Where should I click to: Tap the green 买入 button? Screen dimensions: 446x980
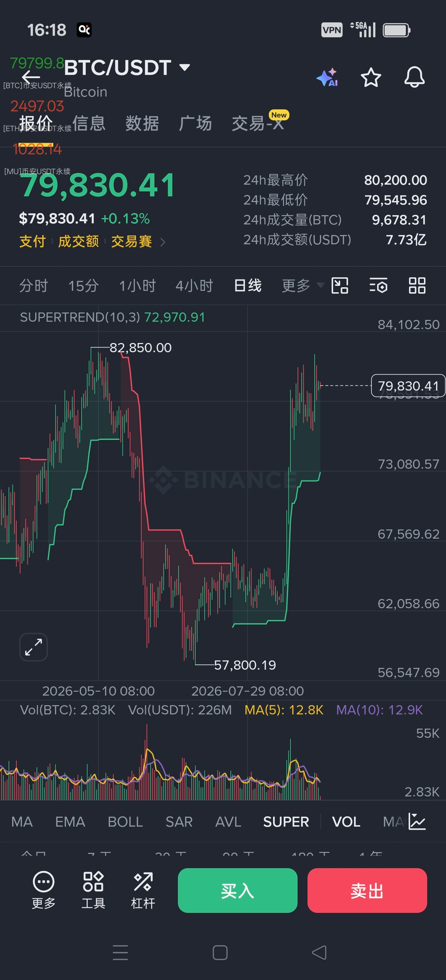pyautogui.click(x=238, y=890)
